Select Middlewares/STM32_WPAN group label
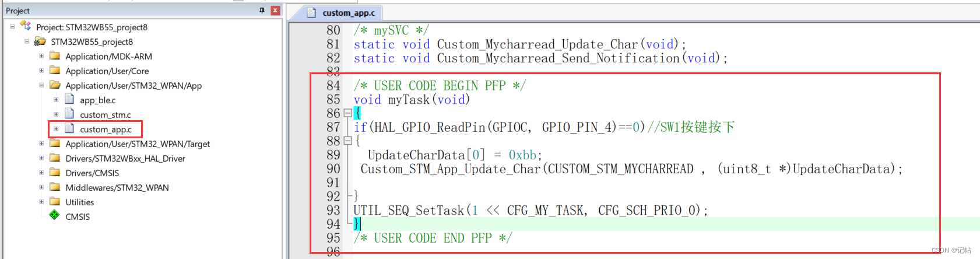 (x=117, y=188)
